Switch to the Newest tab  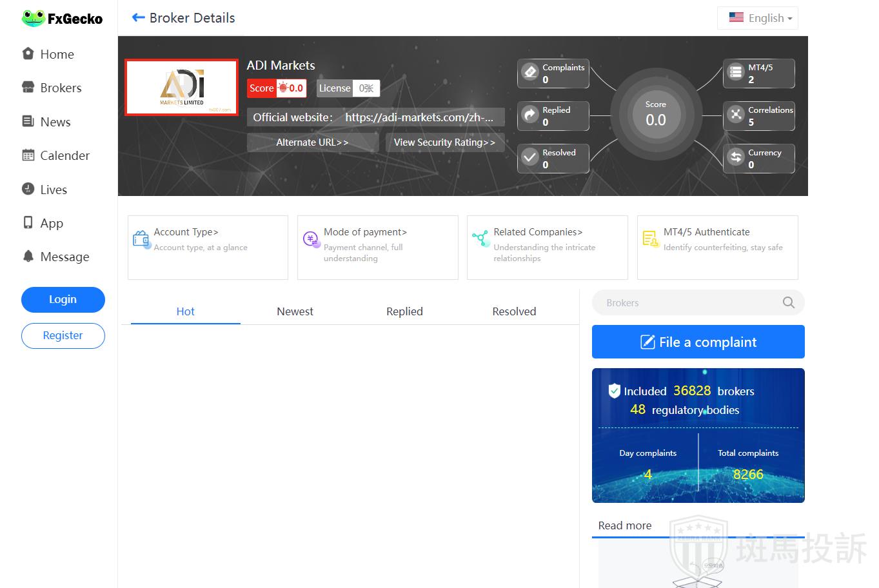[x=295, y=311]
